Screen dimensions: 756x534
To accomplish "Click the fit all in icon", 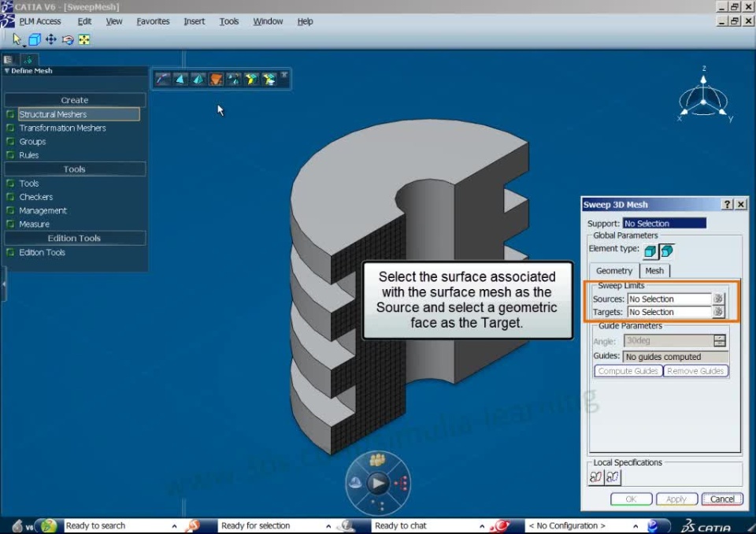I will [84, 39].
